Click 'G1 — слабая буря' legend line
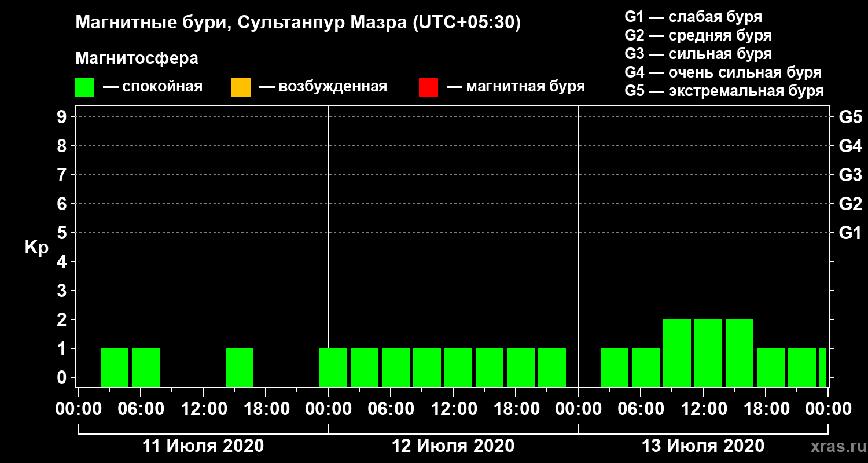Screen dimensions: 868x463 693,17
